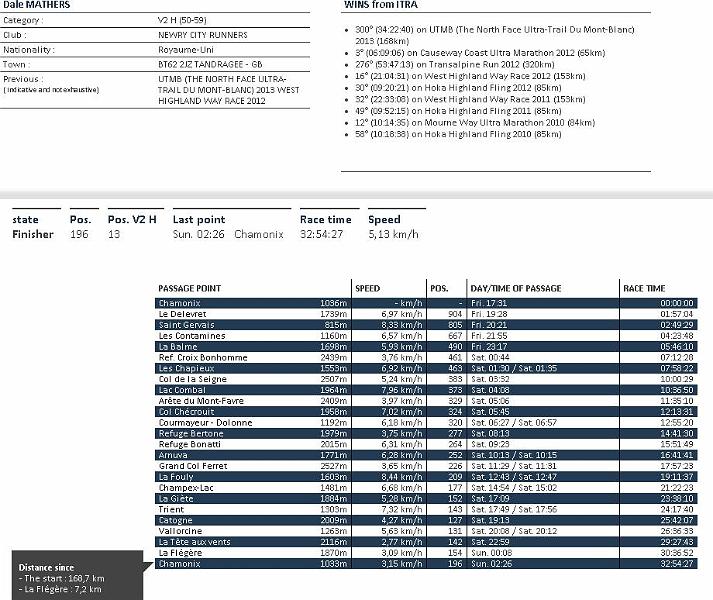Click the DAY/TIME OF PASSAGE column header

(516, 289)
